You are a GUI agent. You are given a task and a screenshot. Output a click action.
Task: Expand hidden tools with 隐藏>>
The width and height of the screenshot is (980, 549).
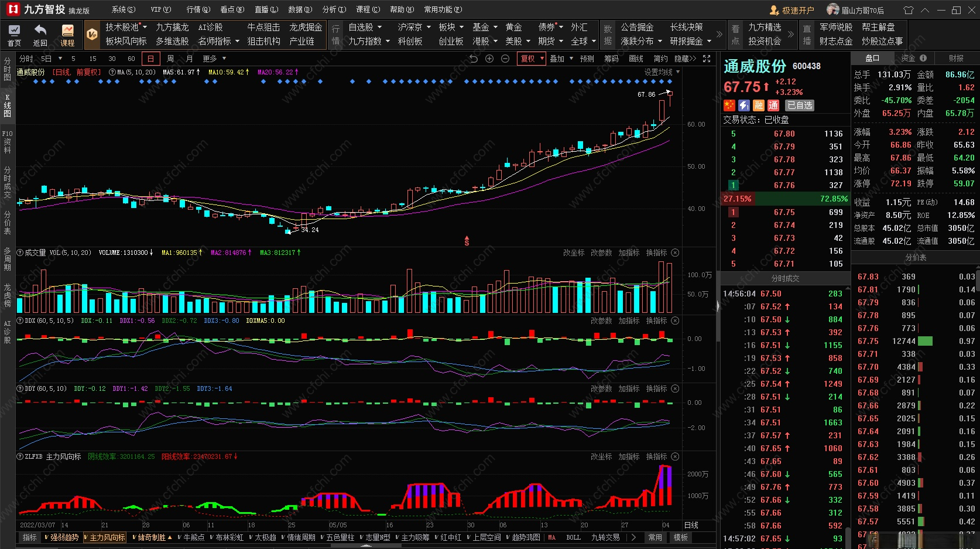click(686, 59)
